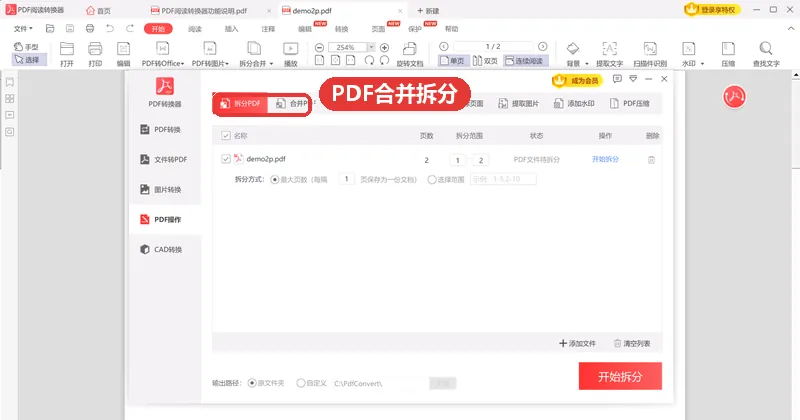This screenshot has width=800, height=420.
Task: Select the Hand (手型) tool
Action: tap(26, 46)
